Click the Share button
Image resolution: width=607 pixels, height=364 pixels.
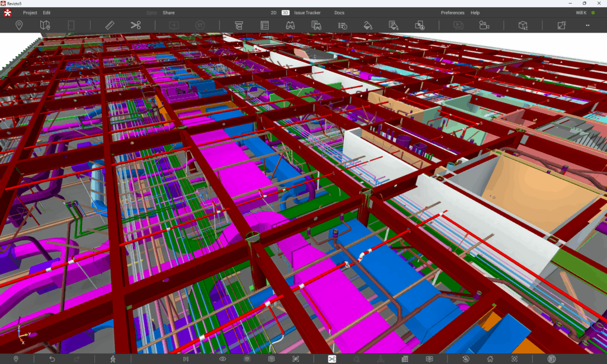169,12
